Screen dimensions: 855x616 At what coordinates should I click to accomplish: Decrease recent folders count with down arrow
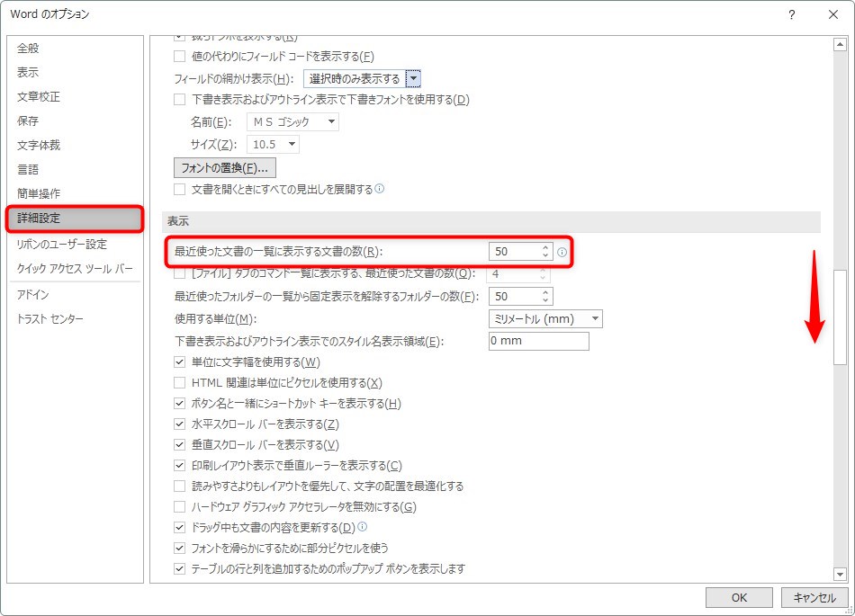[545, 300]
